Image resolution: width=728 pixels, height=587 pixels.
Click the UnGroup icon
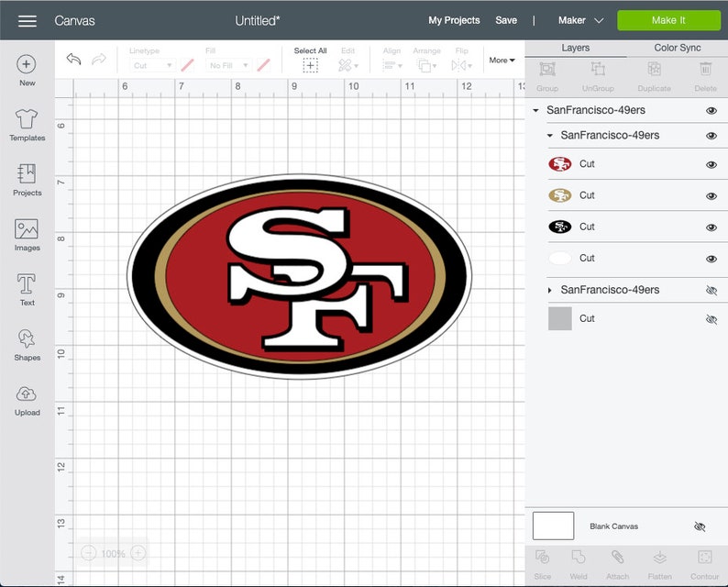[x=598, y=77]
